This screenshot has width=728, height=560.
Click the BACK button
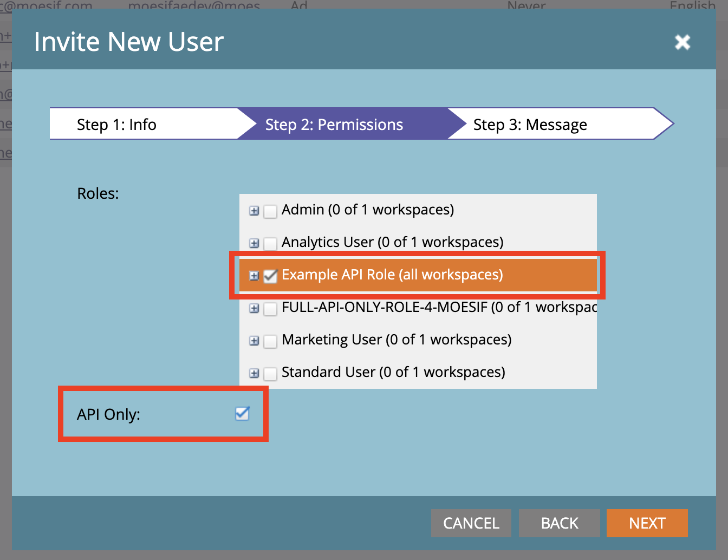559,523
